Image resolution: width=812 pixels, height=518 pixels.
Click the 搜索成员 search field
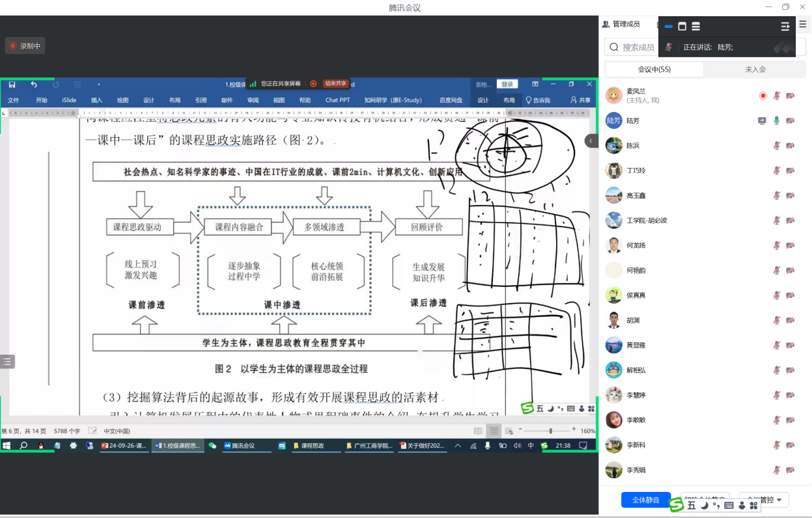click(x=637, y=48)
